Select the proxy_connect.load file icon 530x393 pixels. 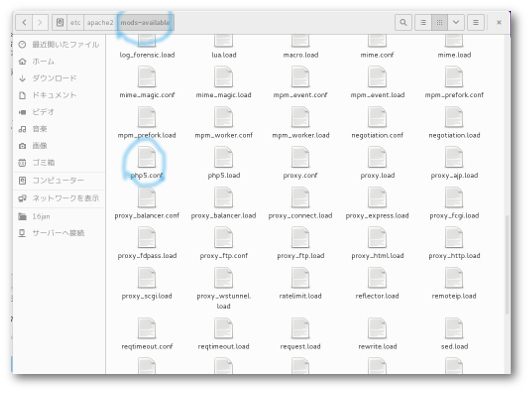pos(300,198)
